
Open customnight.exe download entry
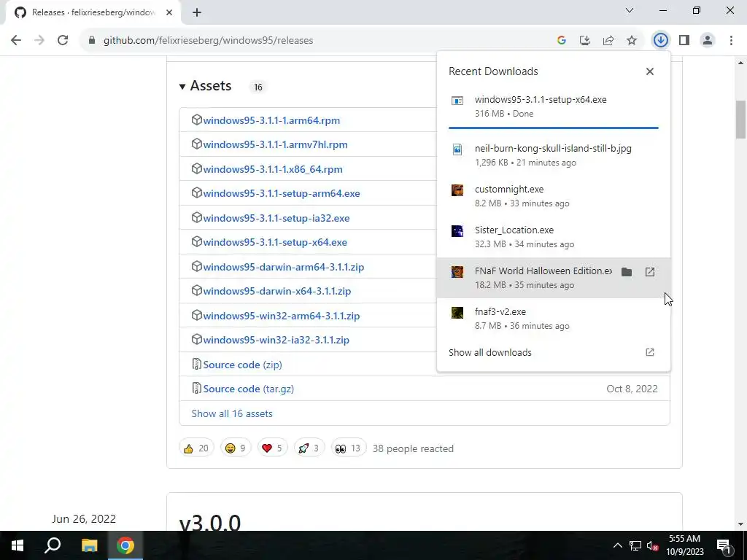[x=554, y=196]
